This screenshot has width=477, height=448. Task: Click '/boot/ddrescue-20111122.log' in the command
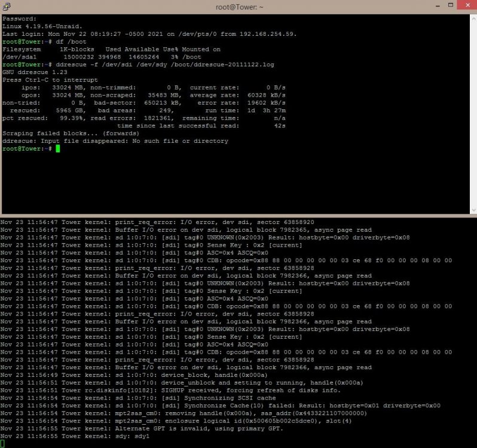(222, 65)
